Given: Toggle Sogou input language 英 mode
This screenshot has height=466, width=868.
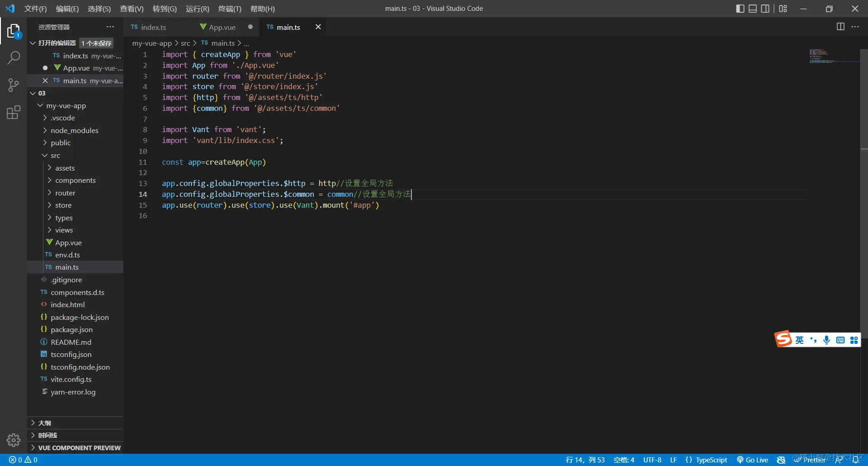Looking at the screenshot, I should [799, 340].
